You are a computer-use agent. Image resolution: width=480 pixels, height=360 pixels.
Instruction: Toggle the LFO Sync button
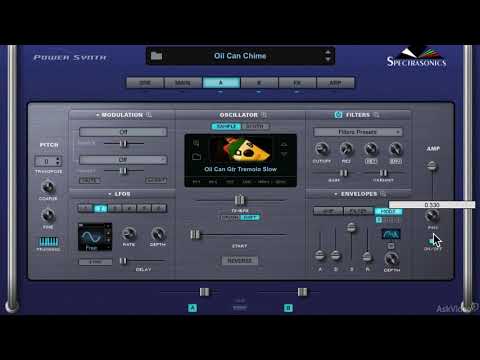pyautogui.click(x=95, y=262)
